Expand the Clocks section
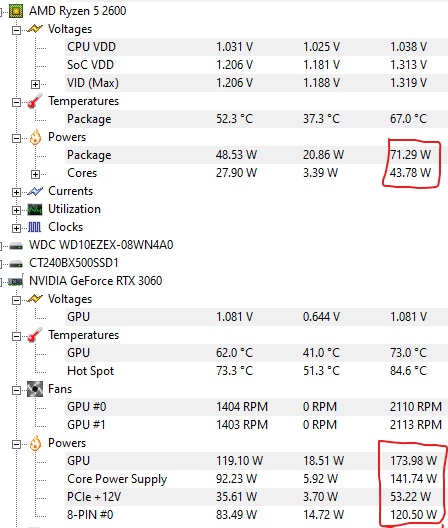The width and height of the screenshot is (448, 528). (x=16, y=228)
